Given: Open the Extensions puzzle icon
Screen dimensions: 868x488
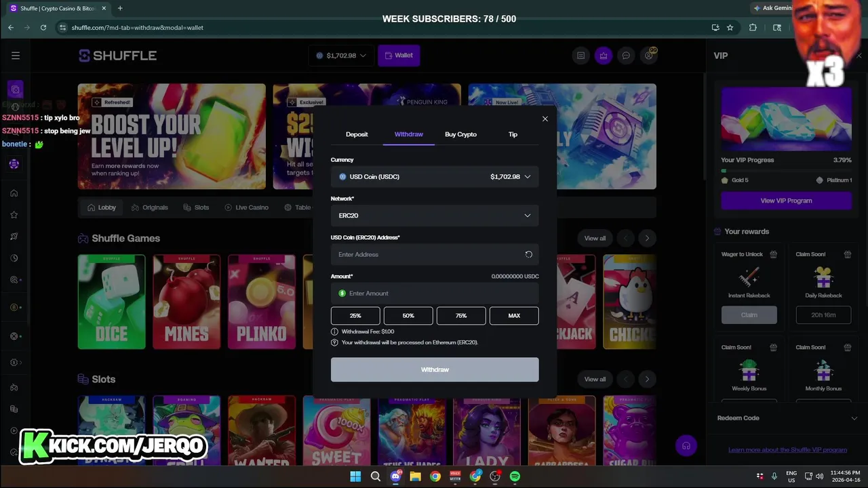Looking at the screenshot, I should pos(753,27).
